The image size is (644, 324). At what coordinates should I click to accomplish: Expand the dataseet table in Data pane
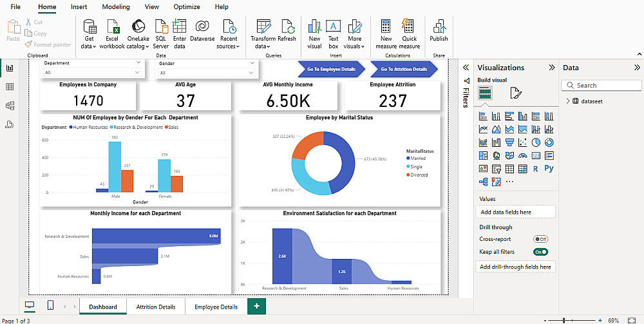coord(567,101)
